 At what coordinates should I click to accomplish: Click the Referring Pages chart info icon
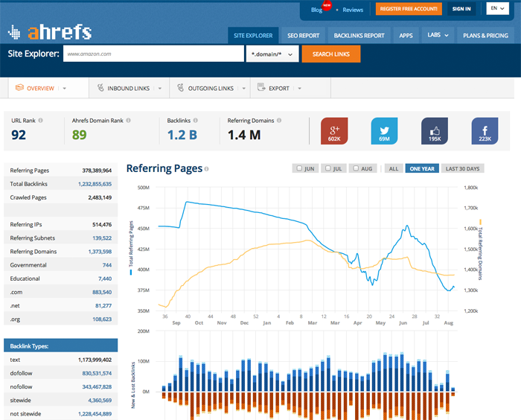pyautogui.click(x=206, y=169)
